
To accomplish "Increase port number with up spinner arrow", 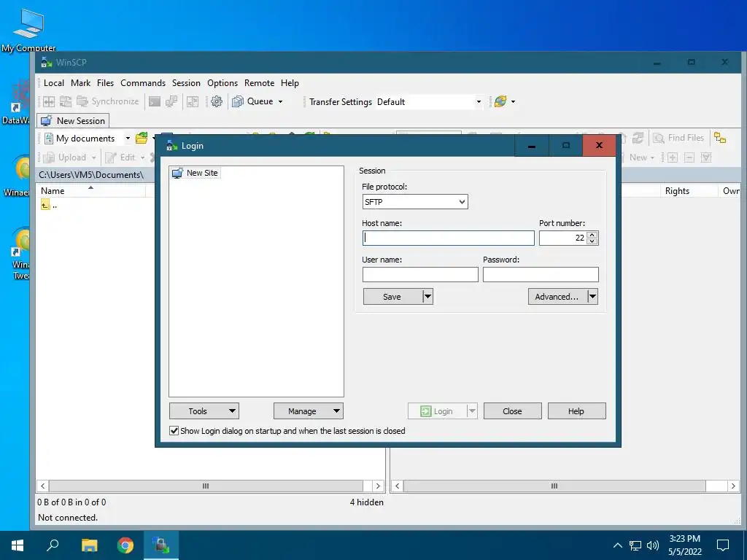I will coord(592,234).
